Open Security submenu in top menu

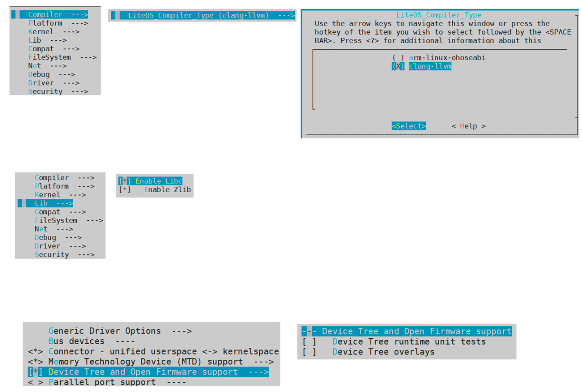pyautogui.click(x=58, y=91)
